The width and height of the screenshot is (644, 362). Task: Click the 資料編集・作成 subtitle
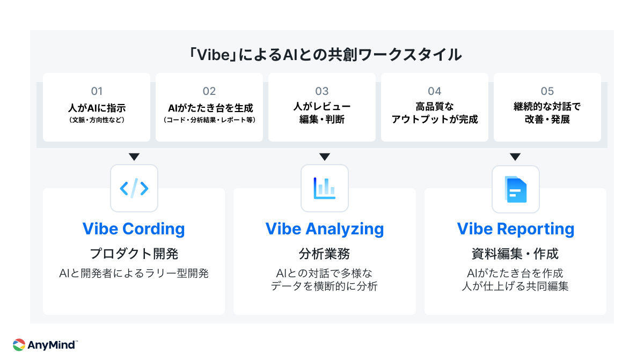point(516,253)
